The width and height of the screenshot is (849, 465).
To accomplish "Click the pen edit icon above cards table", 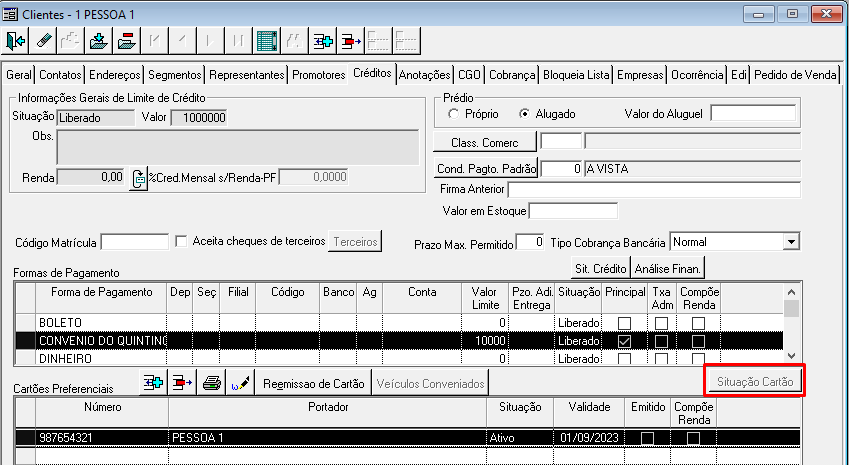I will [x=240, y=383].
